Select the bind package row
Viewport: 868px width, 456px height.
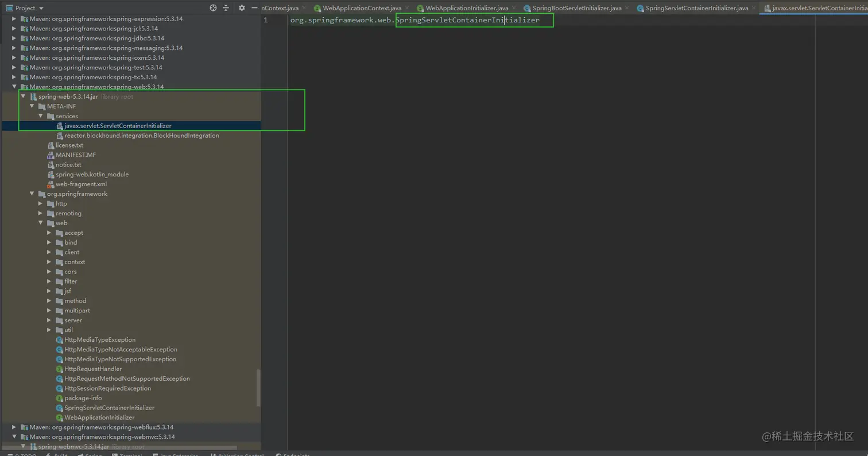point(131,242)
